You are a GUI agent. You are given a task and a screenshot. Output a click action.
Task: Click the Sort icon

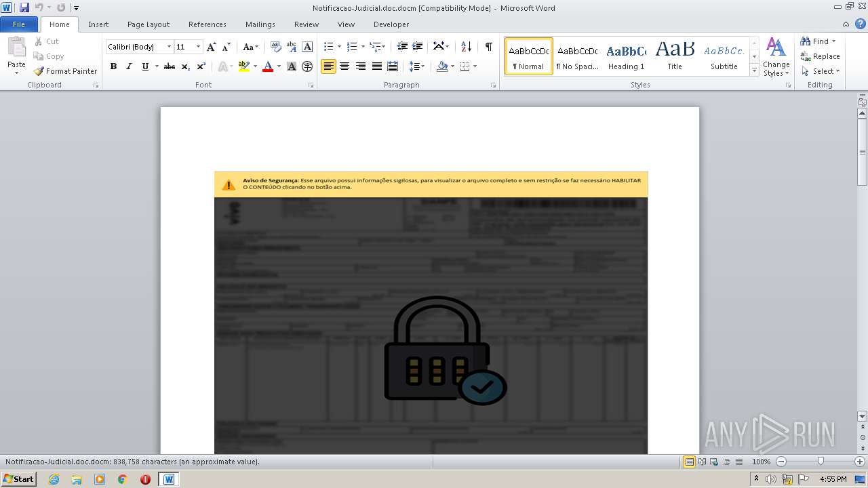tap(466, 47)
